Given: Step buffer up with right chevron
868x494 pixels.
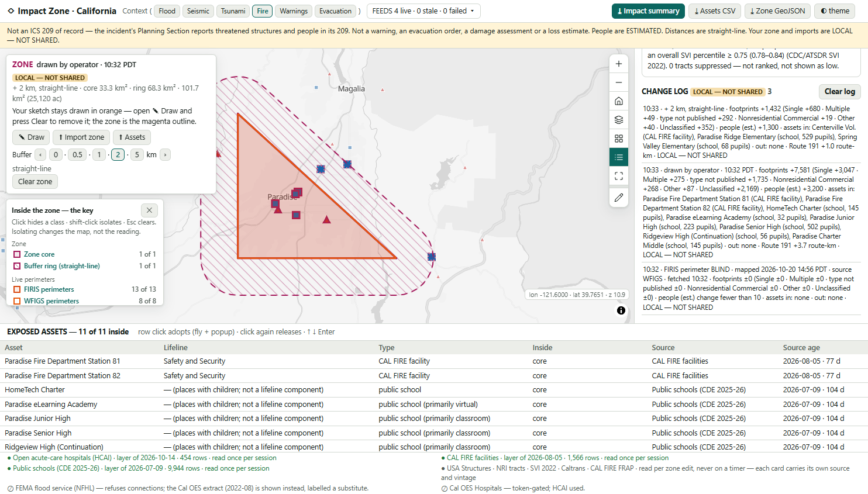Looking at the screenshot, I should point(165,154).
